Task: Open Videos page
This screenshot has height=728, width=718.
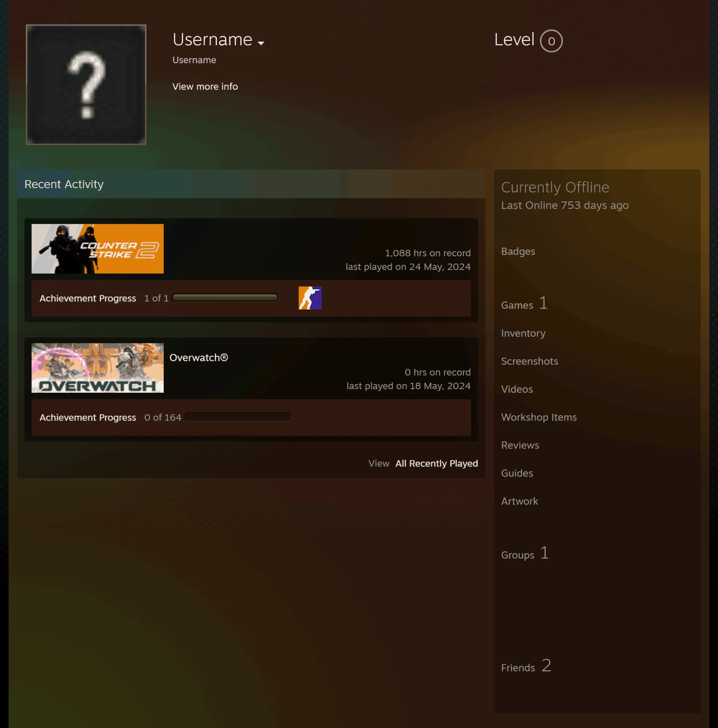Action: coord(517,389)
